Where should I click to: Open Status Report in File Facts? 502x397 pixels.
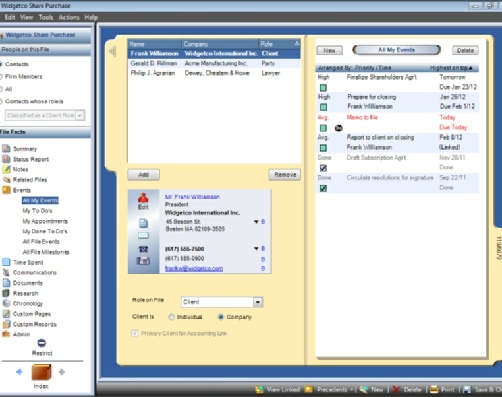[x=31, y=159]
